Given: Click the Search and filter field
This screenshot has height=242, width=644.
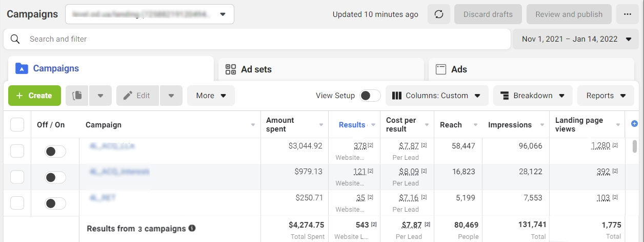Looking at the screenshot, I should (256, 39).
